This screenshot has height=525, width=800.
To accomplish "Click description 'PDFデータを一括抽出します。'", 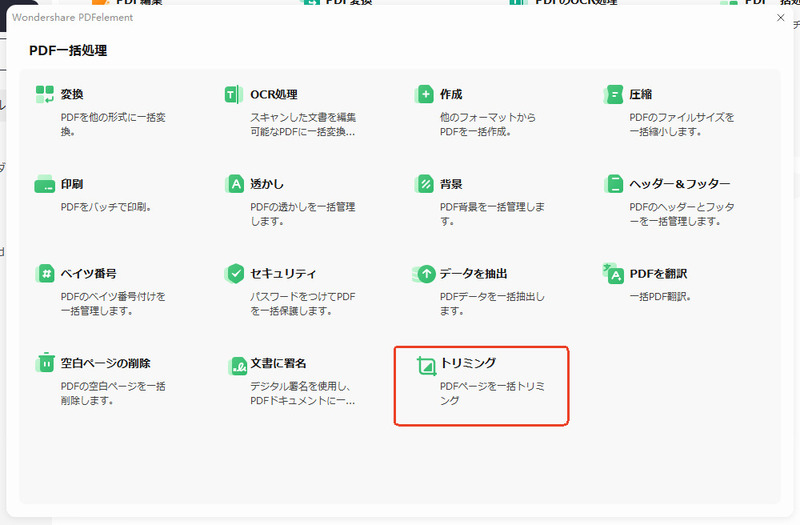I will point(492,304).
